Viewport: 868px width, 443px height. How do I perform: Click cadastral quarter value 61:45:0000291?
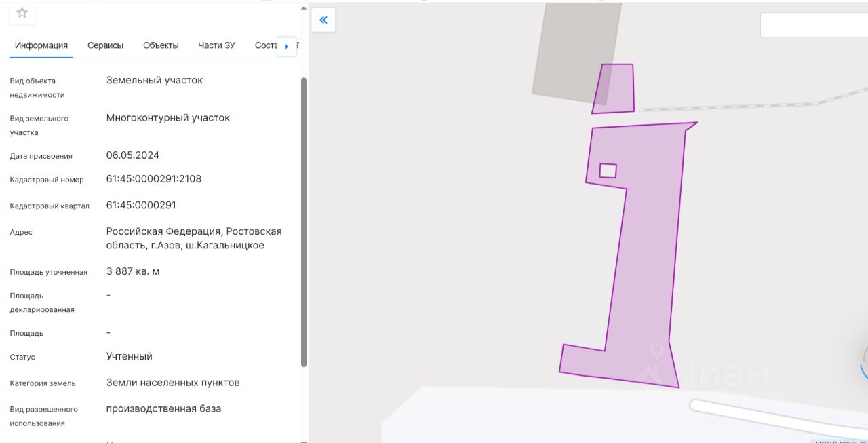[141, 205]
